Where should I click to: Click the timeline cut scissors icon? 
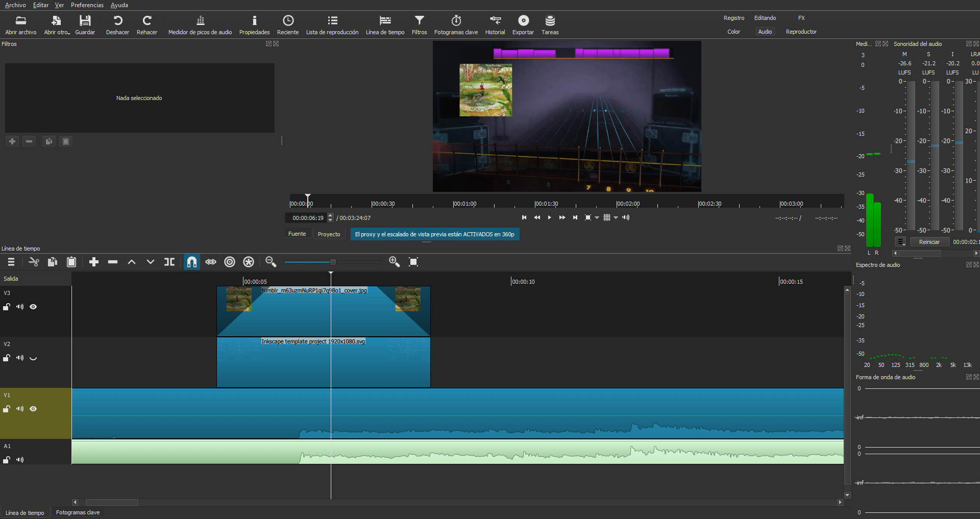coord(34,262)
